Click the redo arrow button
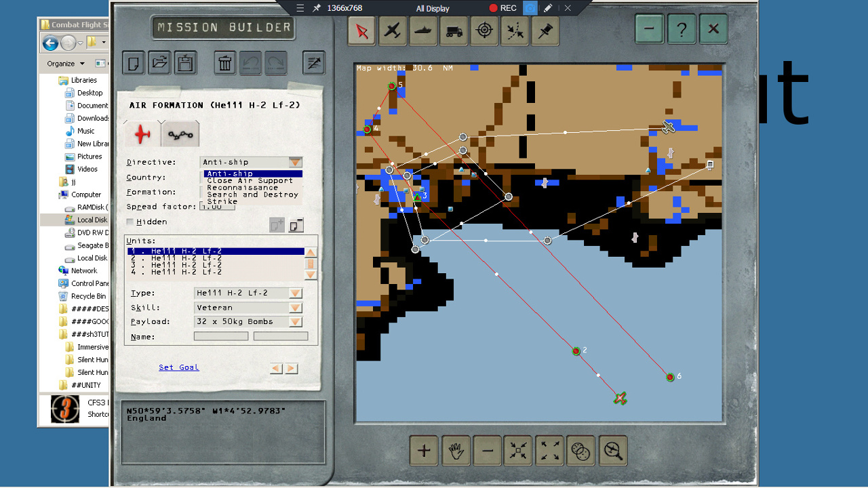Image resolution: width=868 pixels, height=488 pixels. point(275,63)
